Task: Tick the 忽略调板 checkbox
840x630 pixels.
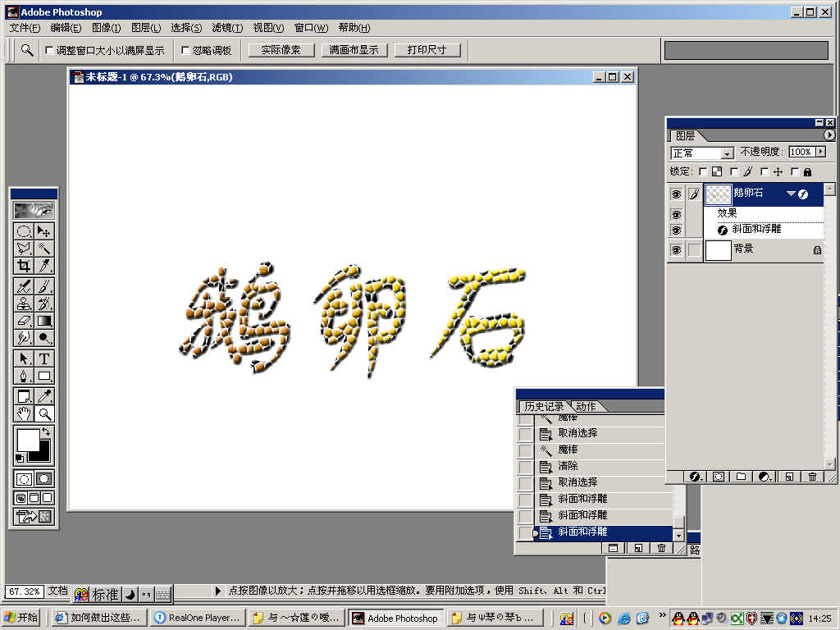Action: click(x=185, y=50)
